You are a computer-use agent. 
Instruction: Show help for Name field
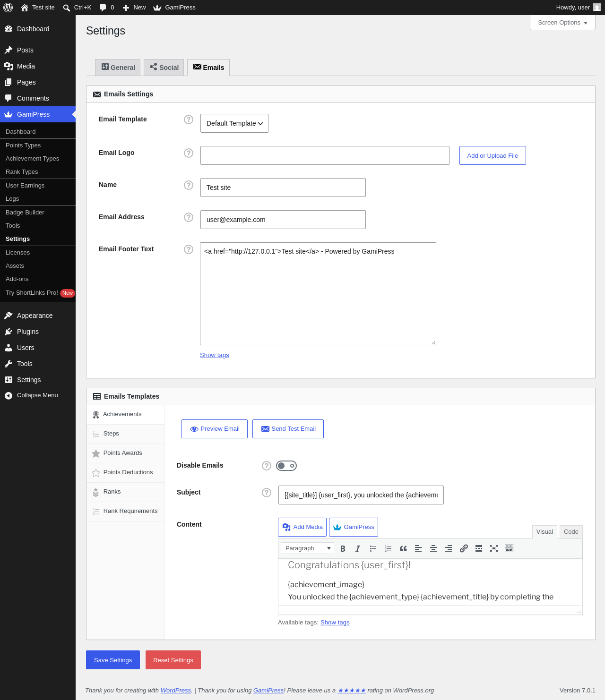[x=189, y=185]
